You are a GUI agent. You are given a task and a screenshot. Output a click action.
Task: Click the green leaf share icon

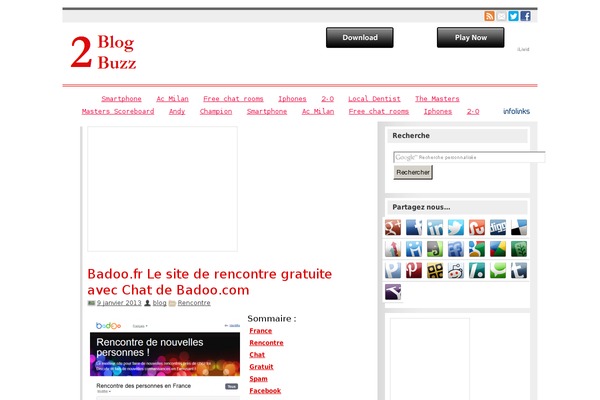[x=519, y=249]
